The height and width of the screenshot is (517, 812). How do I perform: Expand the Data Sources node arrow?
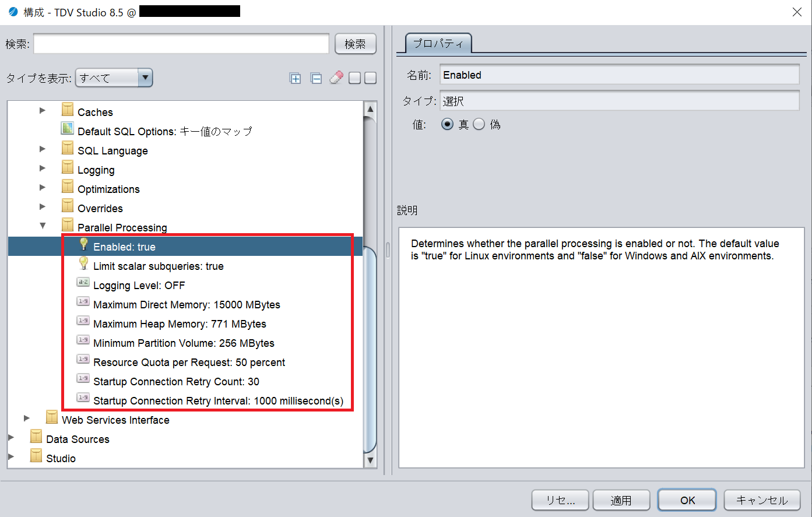click(x=10, y=437)
